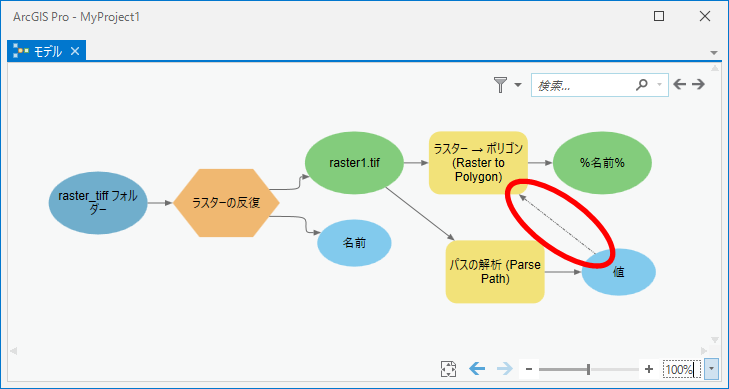Go to previous search result arrow
Viewport: 729px width, 389px height.
680,84
